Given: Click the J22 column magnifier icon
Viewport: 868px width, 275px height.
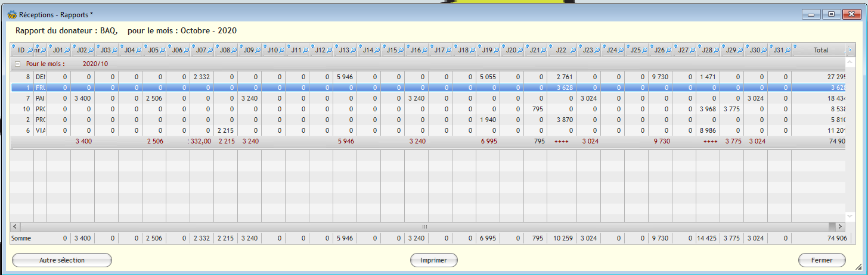Looking at the screenshot, I should (573, 51).
